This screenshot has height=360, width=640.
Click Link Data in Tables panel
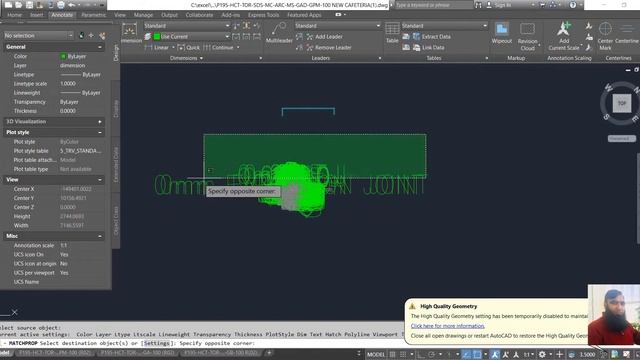(429, 47)
